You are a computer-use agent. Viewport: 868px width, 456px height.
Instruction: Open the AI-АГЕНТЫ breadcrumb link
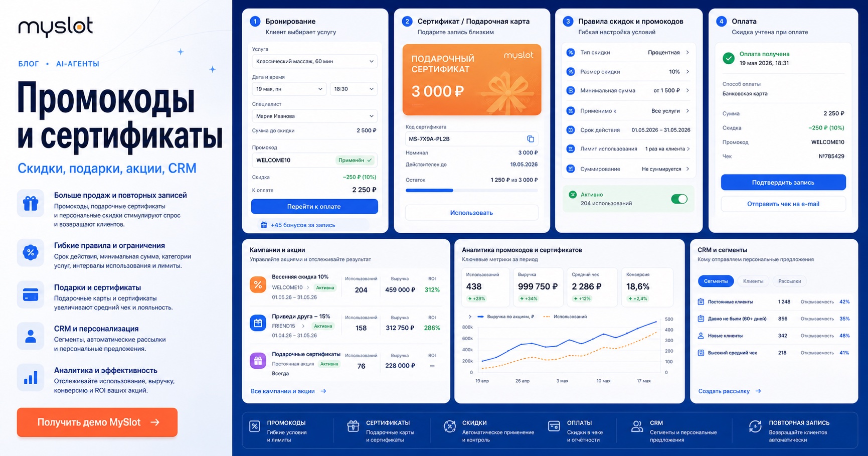point(78,64)
